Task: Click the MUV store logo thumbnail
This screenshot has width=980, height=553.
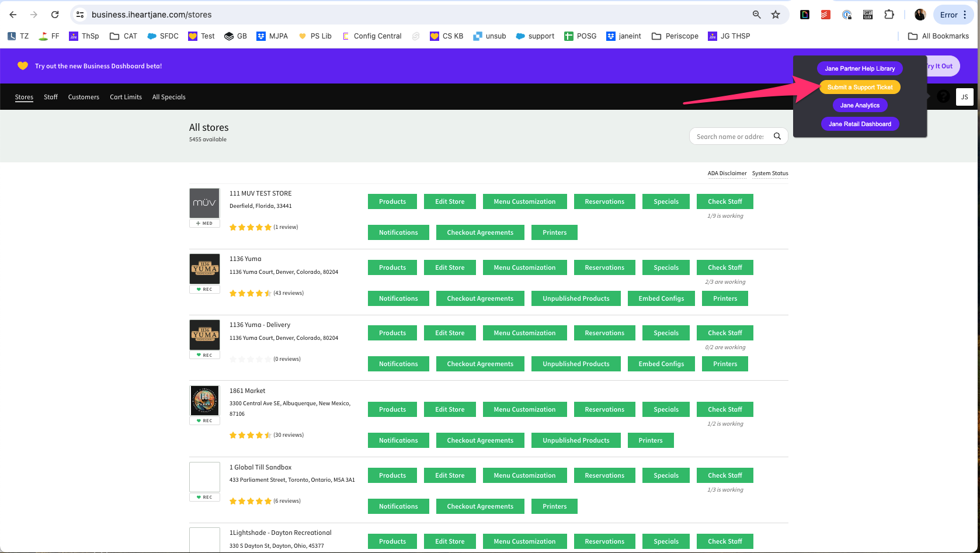Action: click(204, 203)
